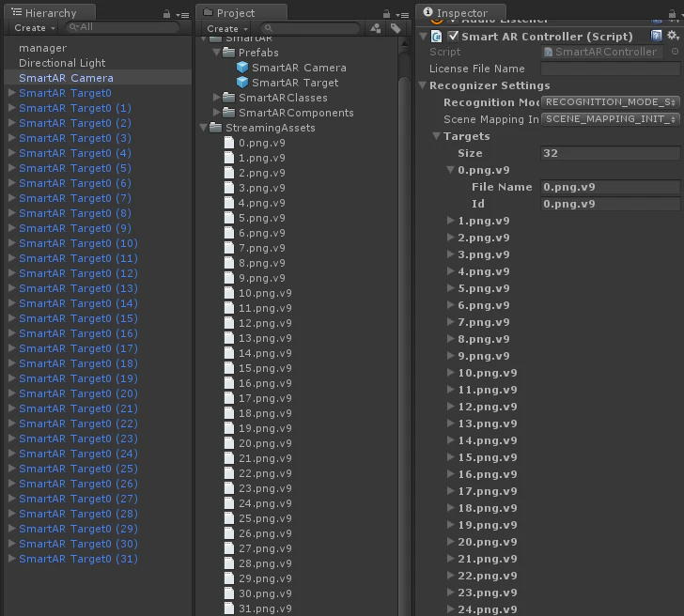684x616 pixels.
Task: Click the SmartARClasses folder icon
Action: 228,98
